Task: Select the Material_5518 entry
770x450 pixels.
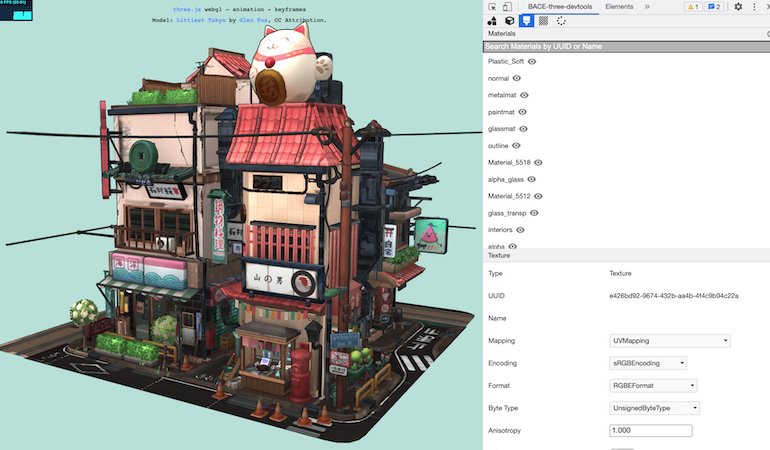Action: 509,163
